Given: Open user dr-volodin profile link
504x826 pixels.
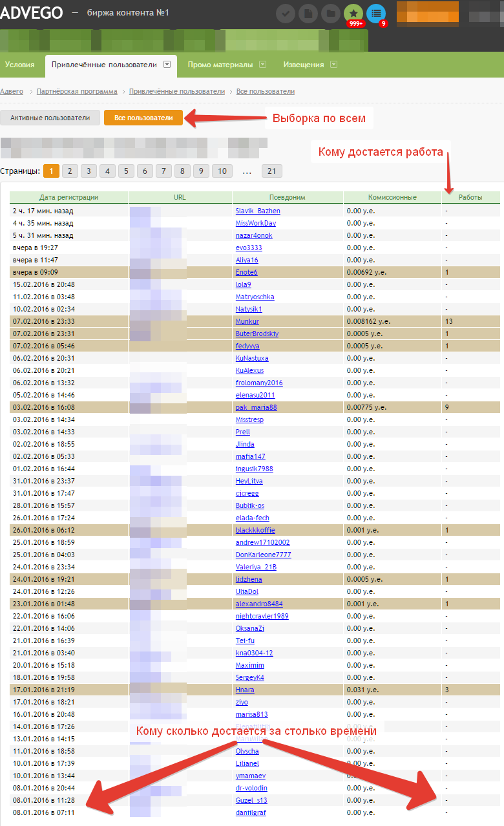Looking at the screenshot, I should tap(251, 788).
